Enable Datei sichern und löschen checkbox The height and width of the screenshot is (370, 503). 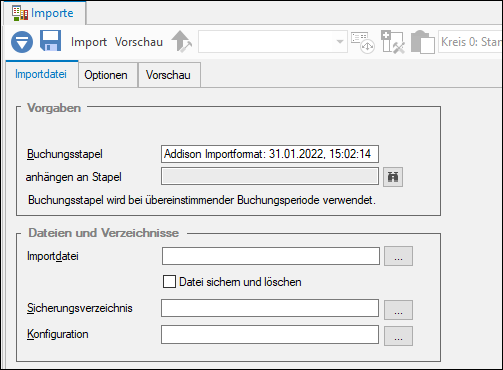coord(169,282)
